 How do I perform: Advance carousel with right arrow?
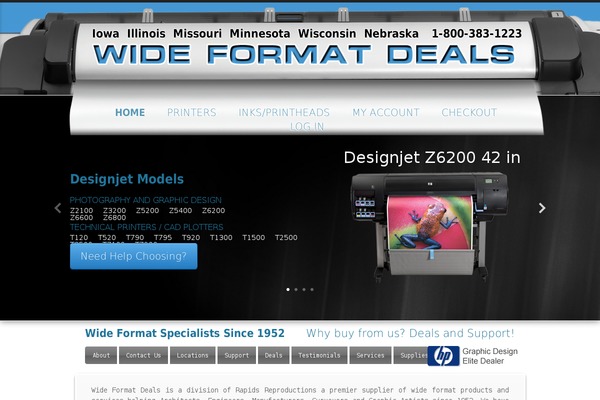pyautogui.click(x=542, y=208)
